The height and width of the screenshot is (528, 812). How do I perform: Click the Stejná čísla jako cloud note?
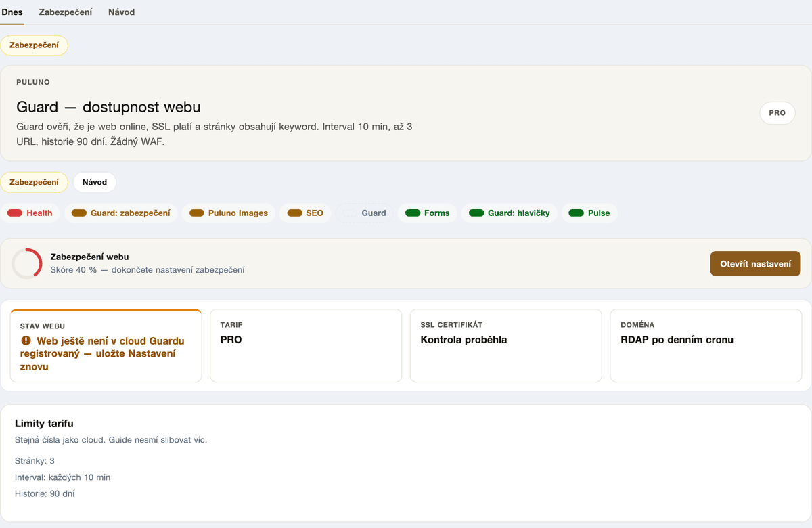[111, 440]
